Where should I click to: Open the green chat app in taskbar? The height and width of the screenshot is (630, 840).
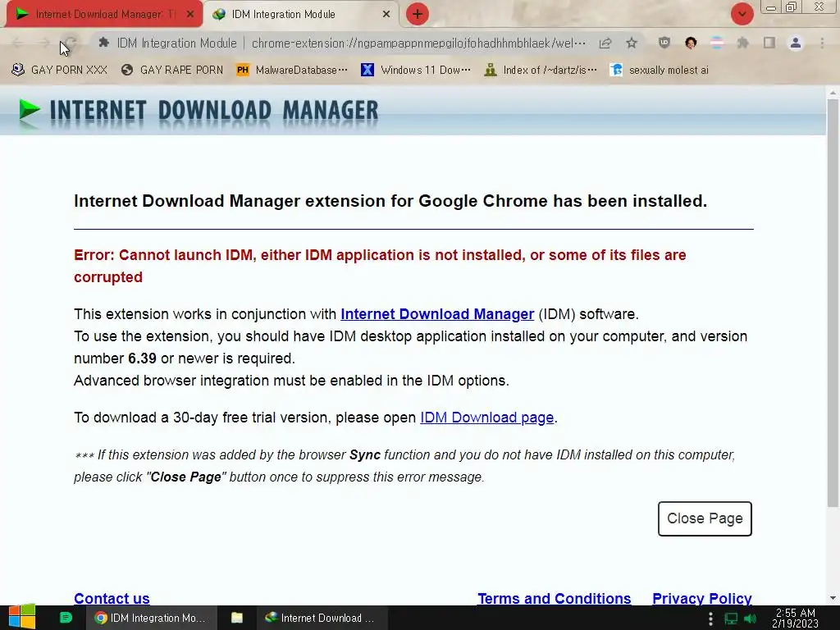[66, 618]
